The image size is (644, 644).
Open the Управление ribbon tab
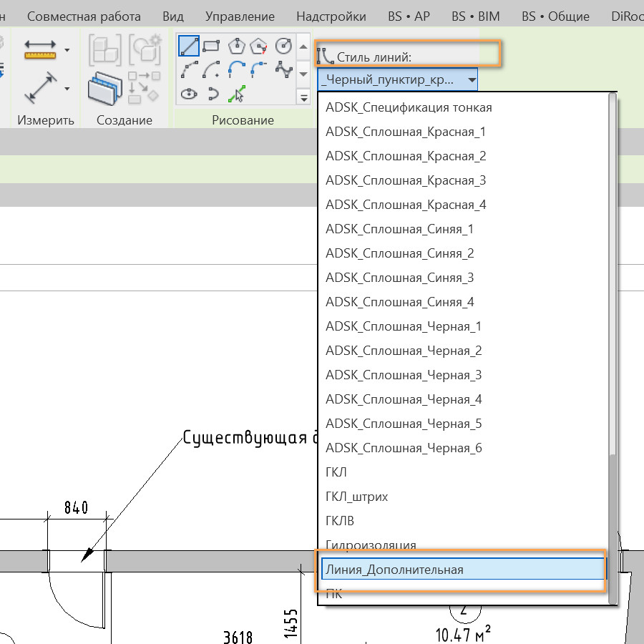click(x=240, y=16)
